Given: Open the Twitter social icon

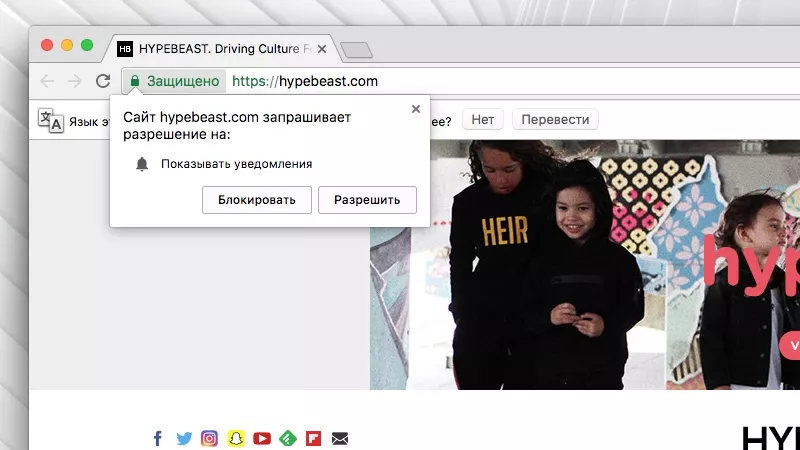Looking at the screenshot, I should [184, 438].
